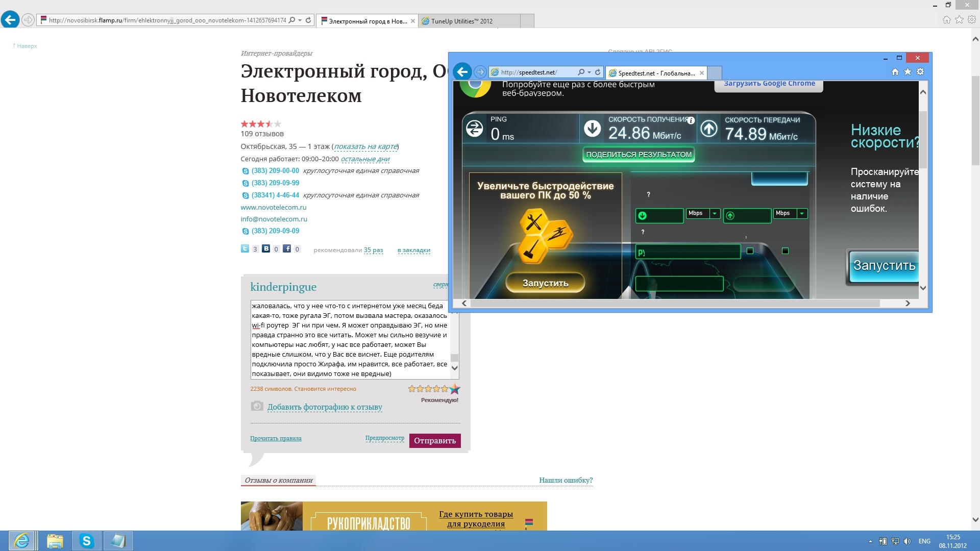Share via Facebook icon

(287, 248)
